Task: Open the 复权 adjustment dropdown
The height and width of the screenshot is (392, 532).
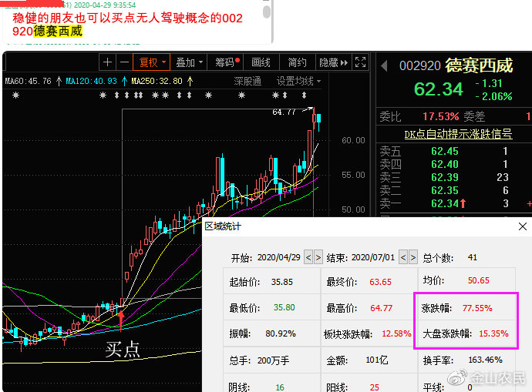Action: (x=151, y=62)
